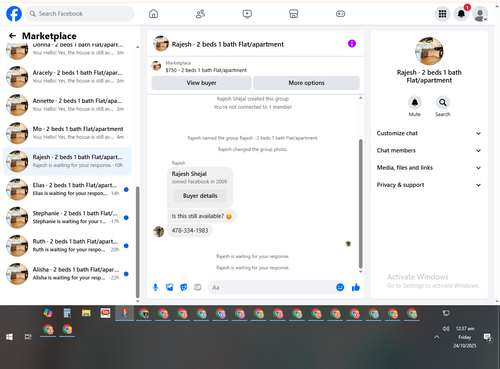Open the unread Stephanie conversation

click(x=67, y=217)
